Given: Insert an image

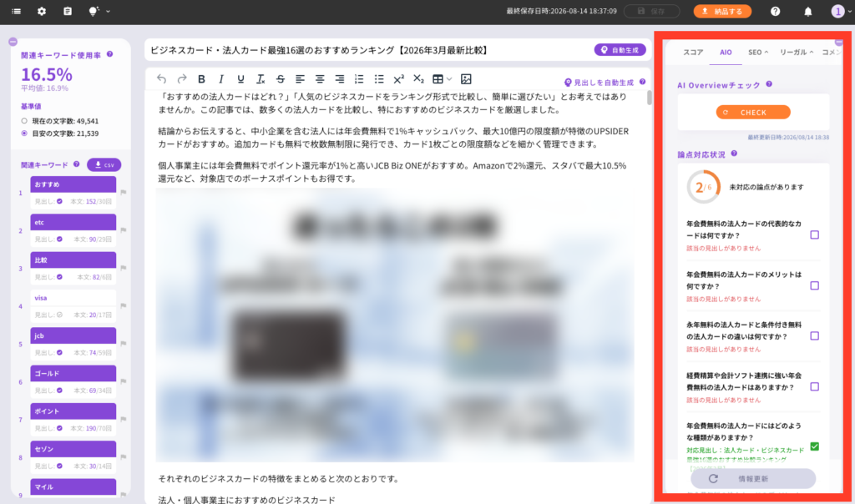Looking at the screenshot, I should [x=466, y=79].
